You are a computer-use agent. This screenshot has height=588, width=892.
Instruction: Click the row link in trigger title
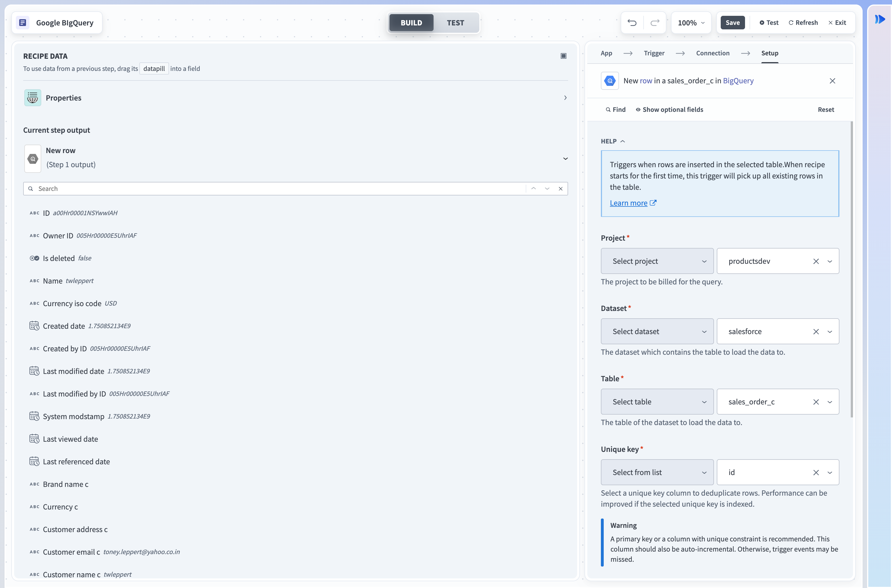pyautogui.click(x=646, y=80)
